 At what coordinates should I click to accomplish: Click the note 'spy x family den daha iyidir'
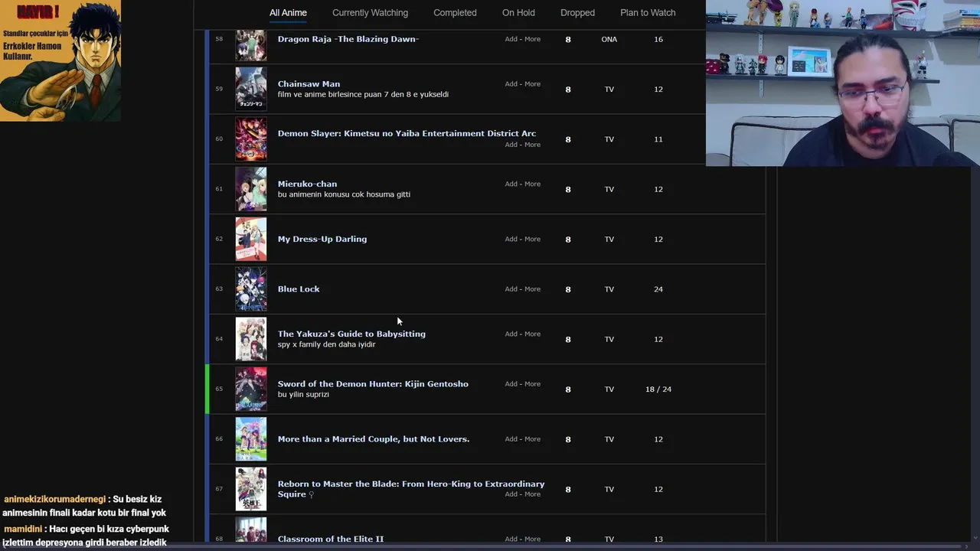point(326,344)
